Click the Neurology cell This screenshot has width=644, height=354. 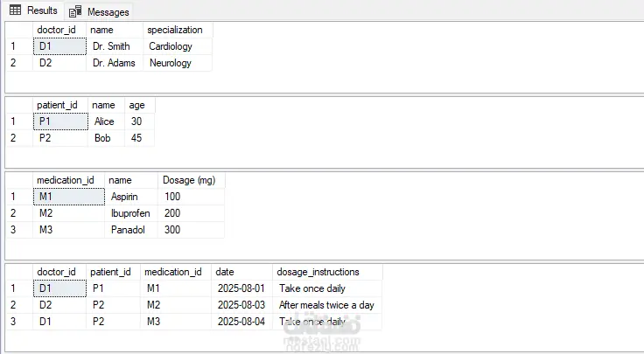(x=171, y=63)
